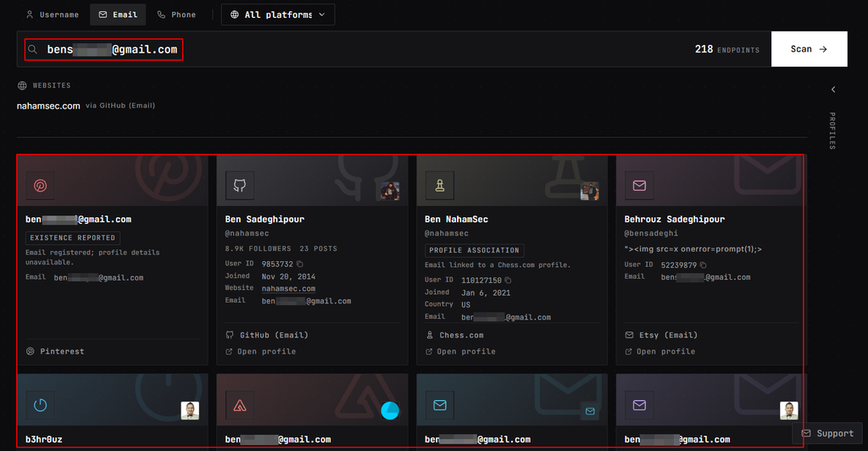Select the Email search tab

tap(118, 14)
